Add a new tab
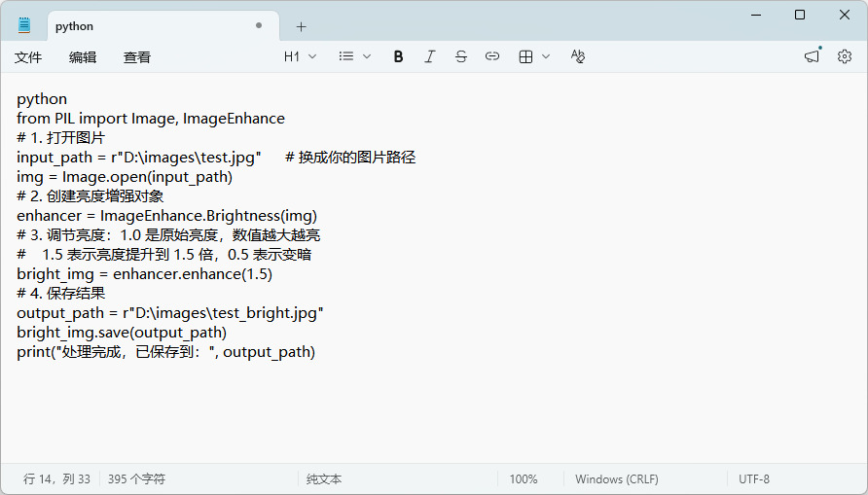868x495 pixels. pyautogui.click(x=301, y=26)
